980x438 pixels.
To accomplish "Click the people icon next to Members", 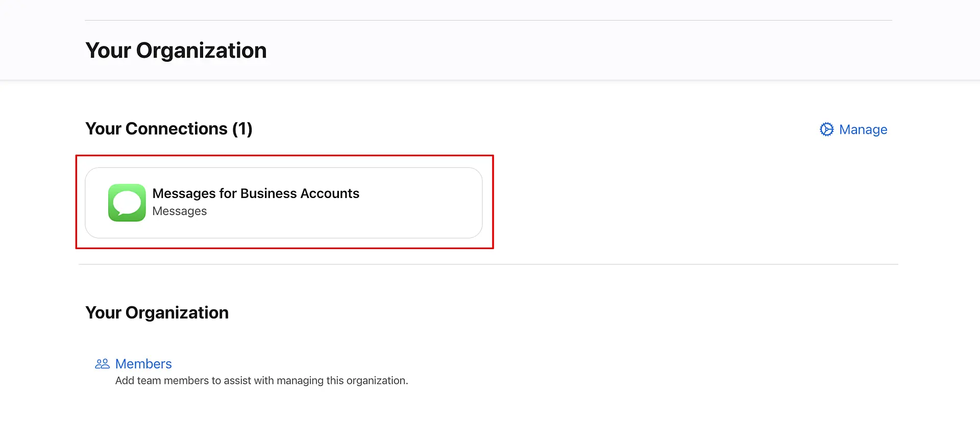I will click(x=102, y=363).
